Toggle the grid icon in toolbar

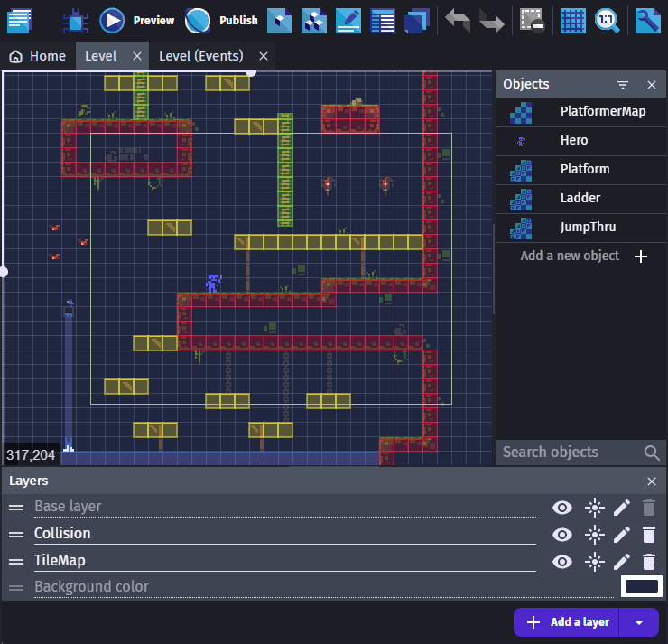click(572, 20)
